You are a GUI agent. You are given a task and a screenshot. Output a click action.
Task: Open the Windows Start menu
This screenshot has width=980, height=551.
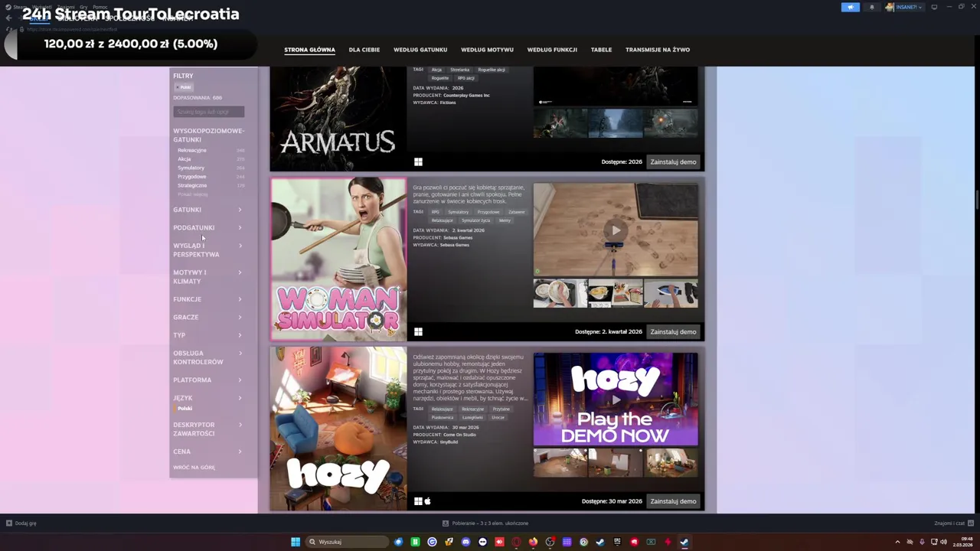pos(296,542)
